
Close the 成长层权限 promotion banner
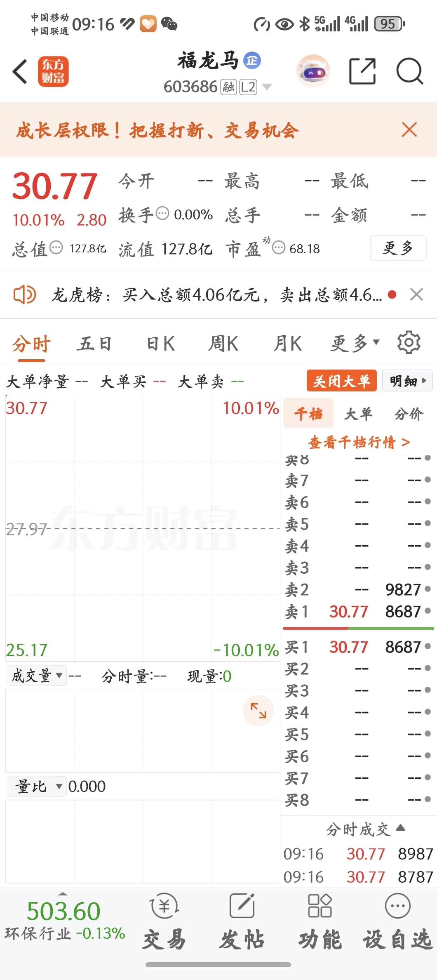[x=409, y=130]
